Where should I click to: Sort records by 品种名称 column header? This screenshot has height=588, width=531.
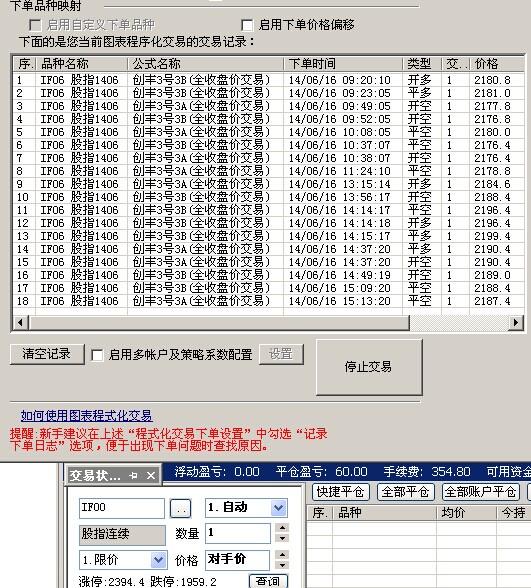pos(82,64)
